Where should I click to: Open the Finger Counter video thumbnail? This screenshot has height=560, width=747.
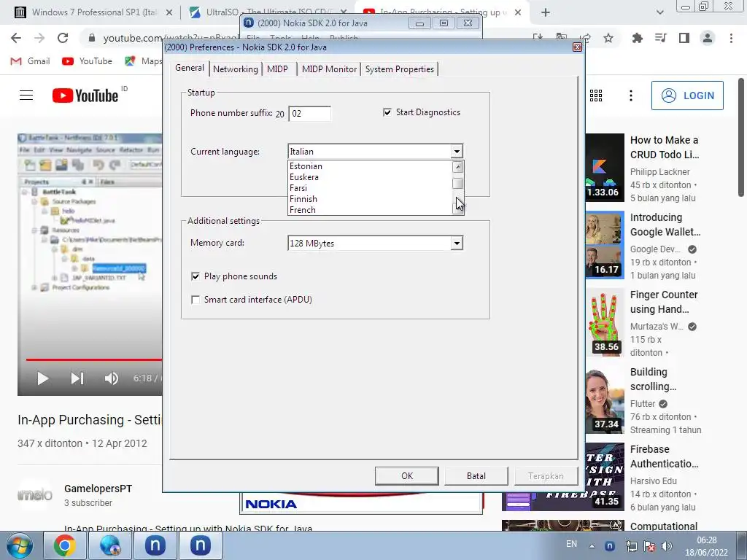coord(605,322)
